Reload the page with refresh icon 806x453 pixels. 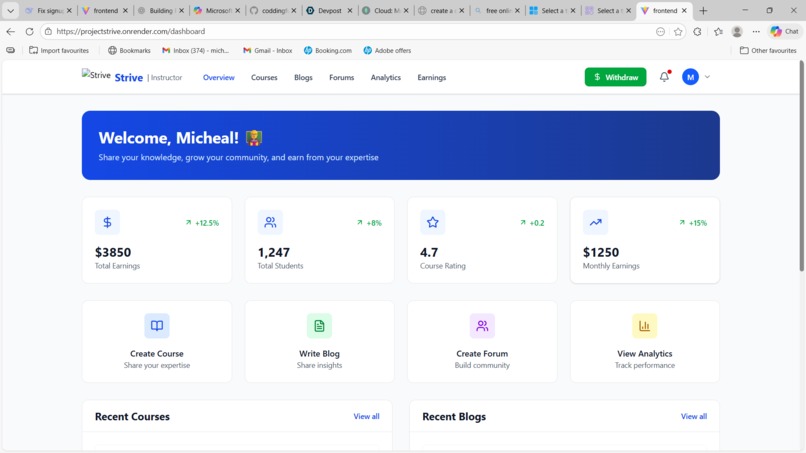click(x=29, y=31)
